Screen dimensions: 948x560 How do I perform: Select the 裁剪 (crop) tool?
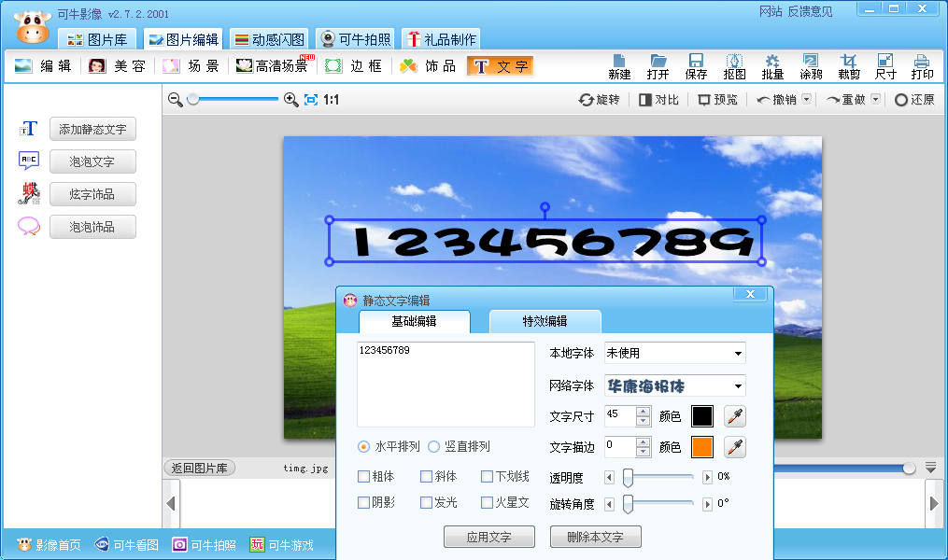click(848, 65)
